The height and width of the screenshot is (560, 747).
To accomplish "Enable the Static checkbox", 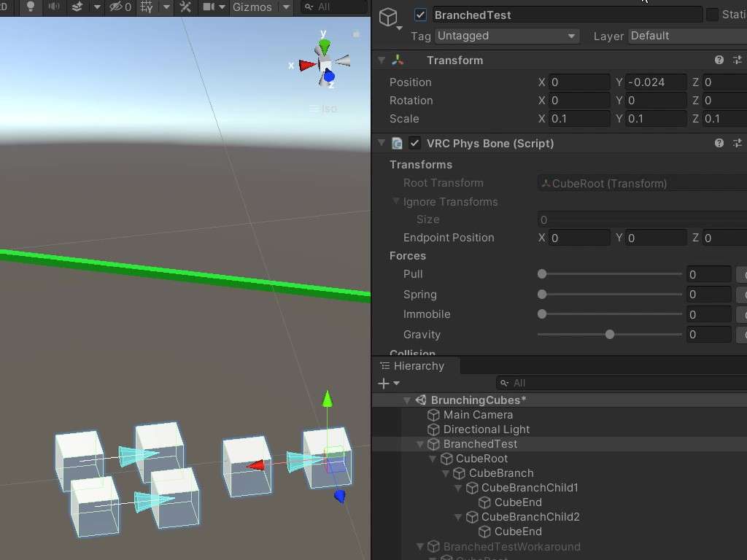I will (713, 15).
